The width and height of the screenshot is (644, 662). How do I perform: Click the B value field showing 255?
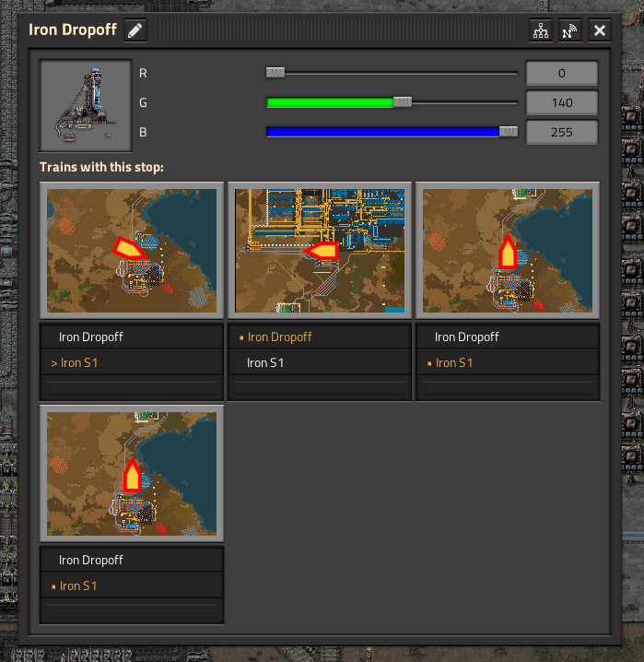[x=562, y=132]
